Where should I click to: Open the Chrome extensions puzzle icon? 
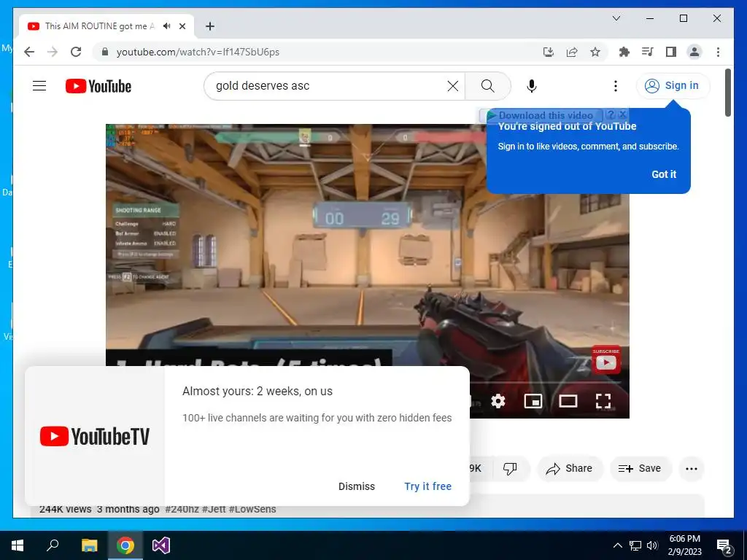coord(624,52)
